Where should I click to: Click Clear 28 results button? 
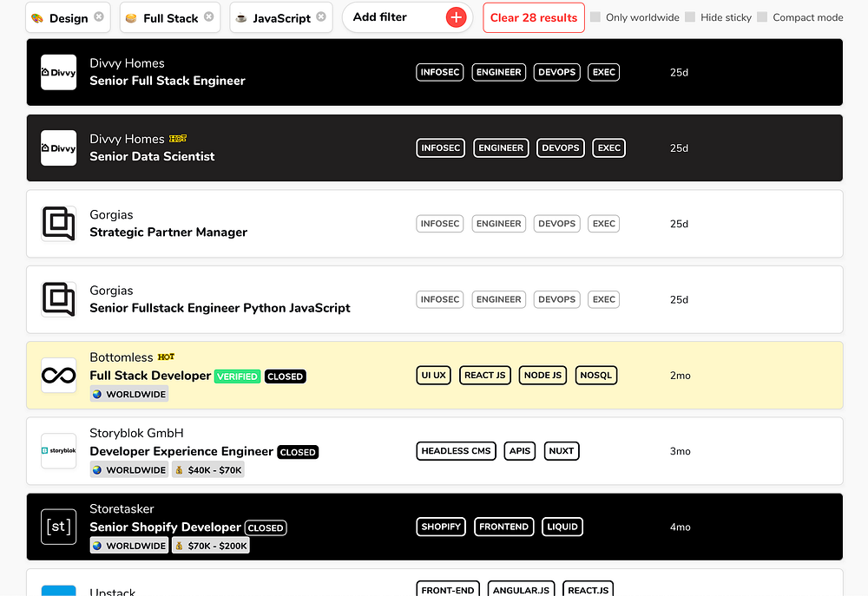534,17
